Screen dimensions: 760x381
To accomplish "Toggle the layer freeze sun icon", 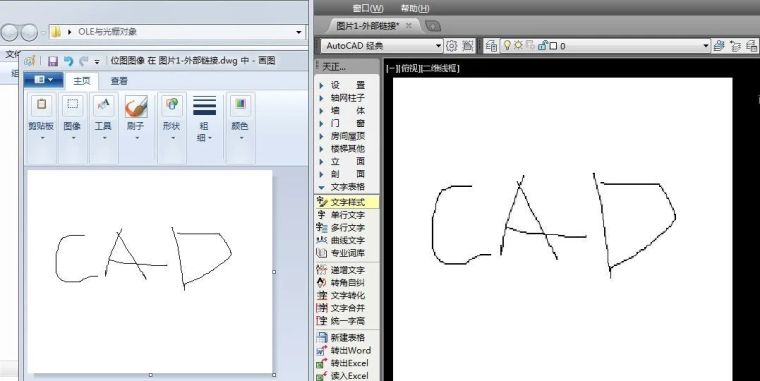I will [518, 46].
